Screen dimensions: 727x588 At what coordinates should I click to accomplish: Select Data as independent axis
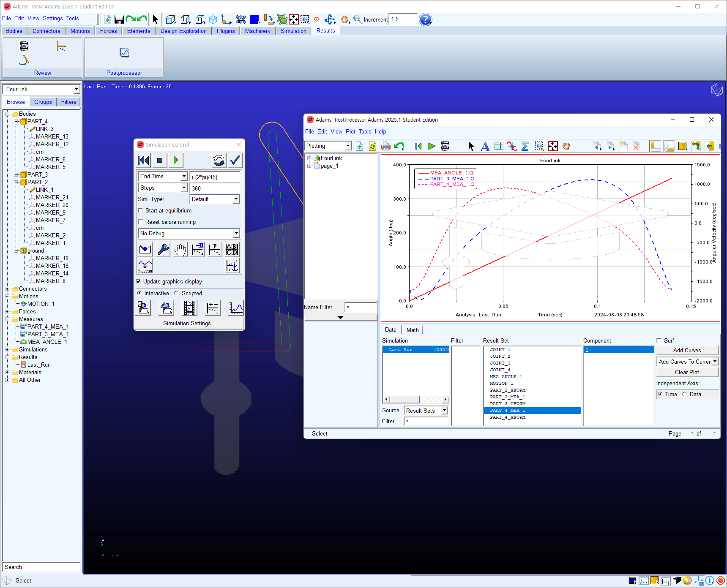point(684,394)
